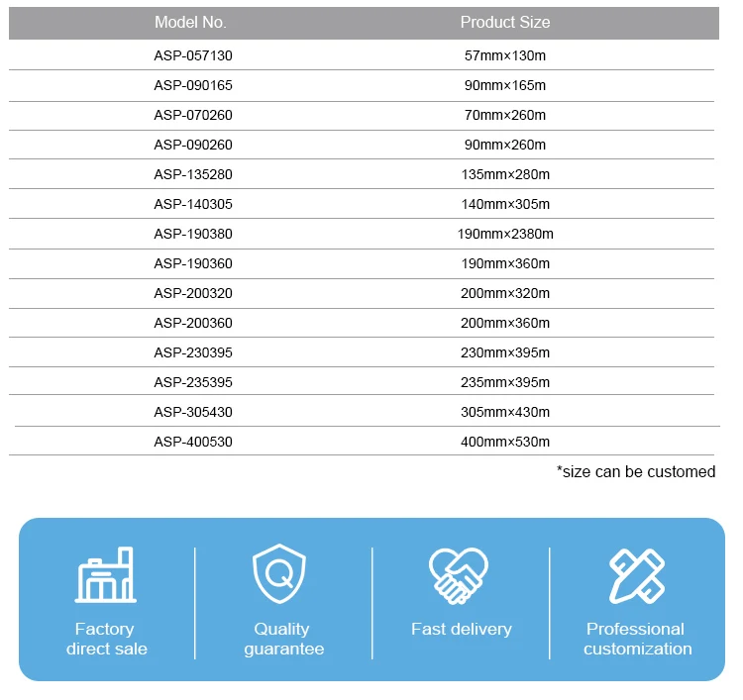Click the 'Product Size' column header
Image resolution: width=743 pixels, height=700 pixels.
click(x=505, y=22)
